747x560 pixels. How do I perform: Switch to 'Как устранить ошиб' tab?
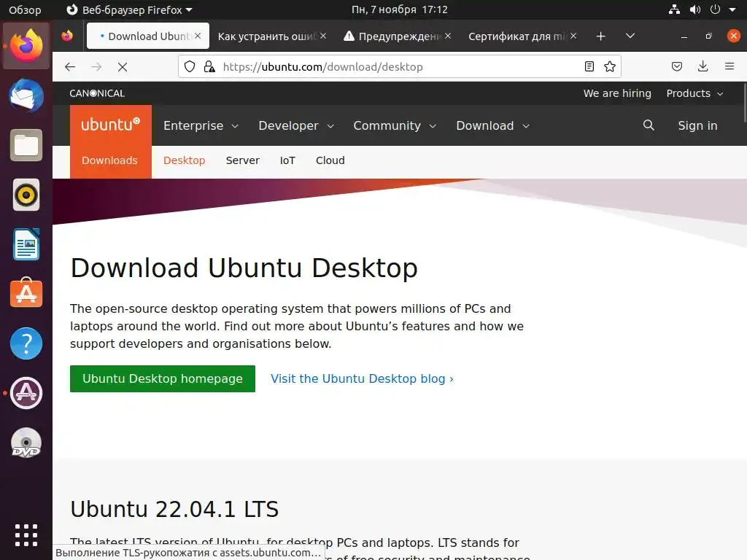267,36
